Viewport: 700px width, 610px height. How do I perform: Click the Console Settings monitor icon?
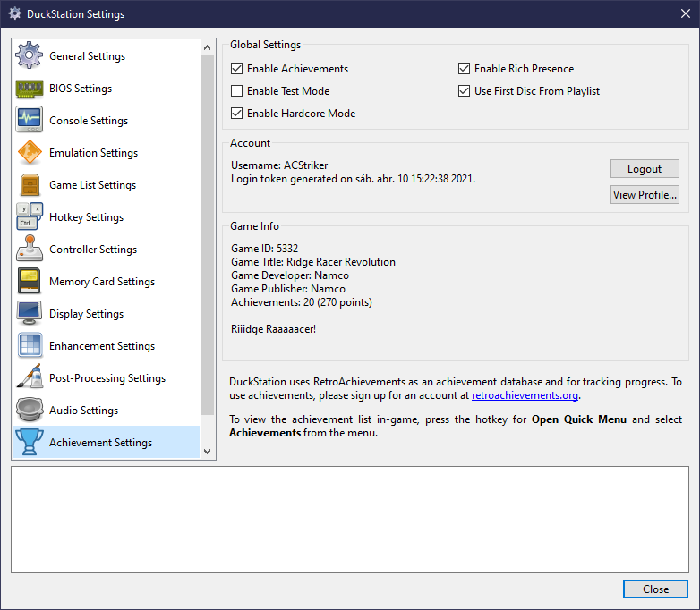29,120
